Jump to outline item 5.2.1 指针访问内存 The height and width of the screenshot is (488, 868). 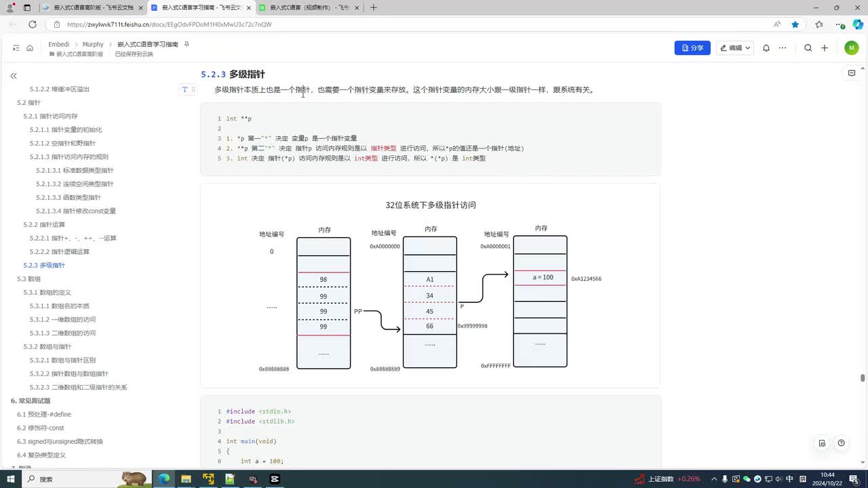click(x=51, y=116)
